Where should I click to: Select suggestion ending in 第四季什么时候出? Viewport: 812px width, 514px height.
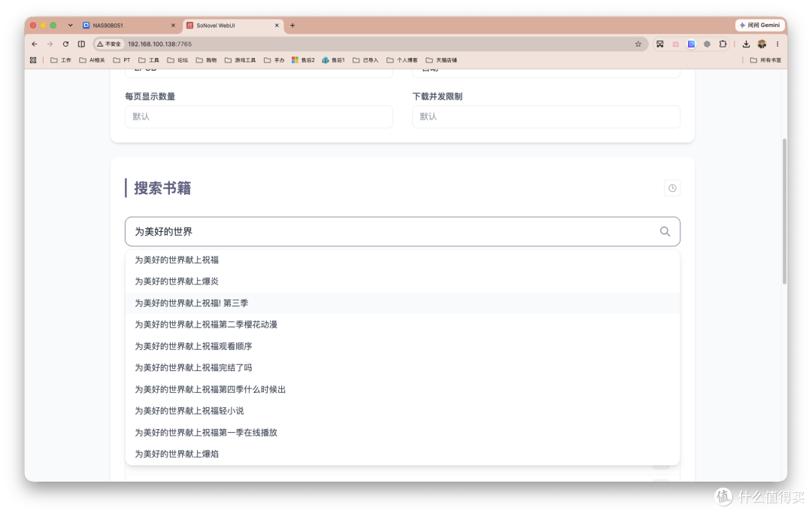point(402,389)
